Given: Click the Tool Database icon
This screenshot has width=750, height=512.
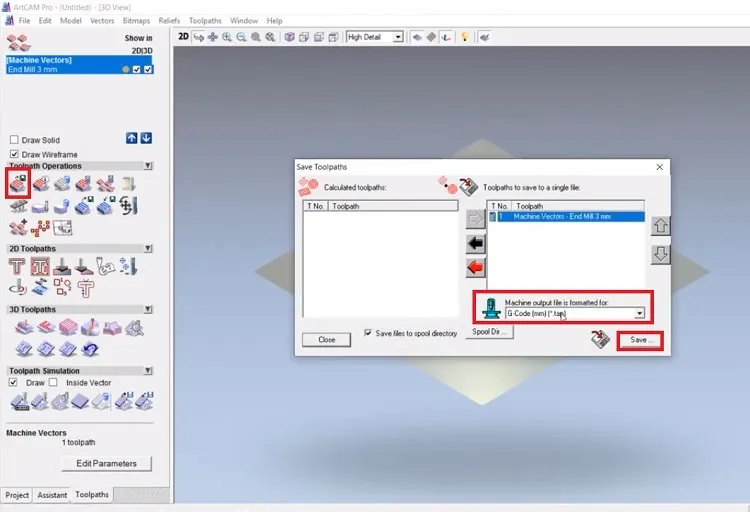Looking at the screenshot, I should (128, 183).
